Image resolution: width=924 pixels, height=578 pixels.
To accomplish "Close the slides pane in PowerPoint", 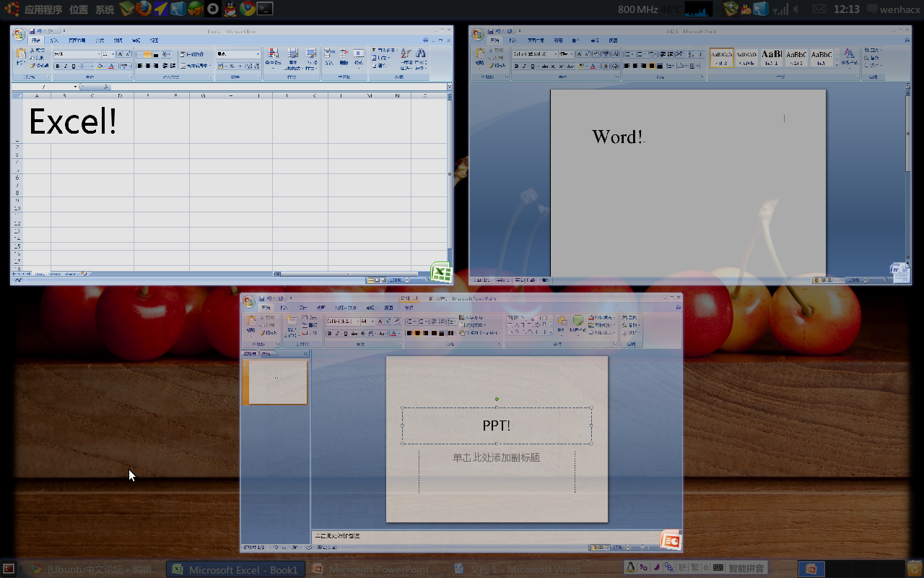I will pos(305,353).
